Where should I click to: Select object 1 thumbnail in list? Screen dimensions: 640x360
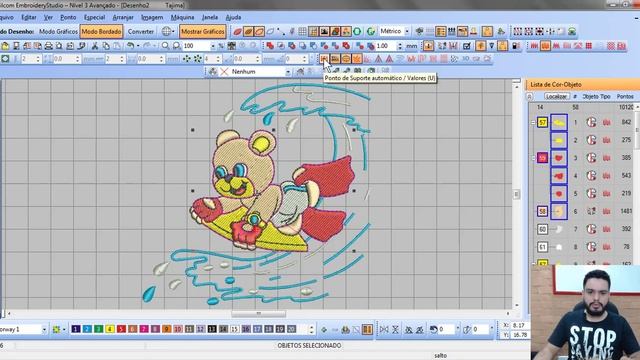click(x=559, y=122)
